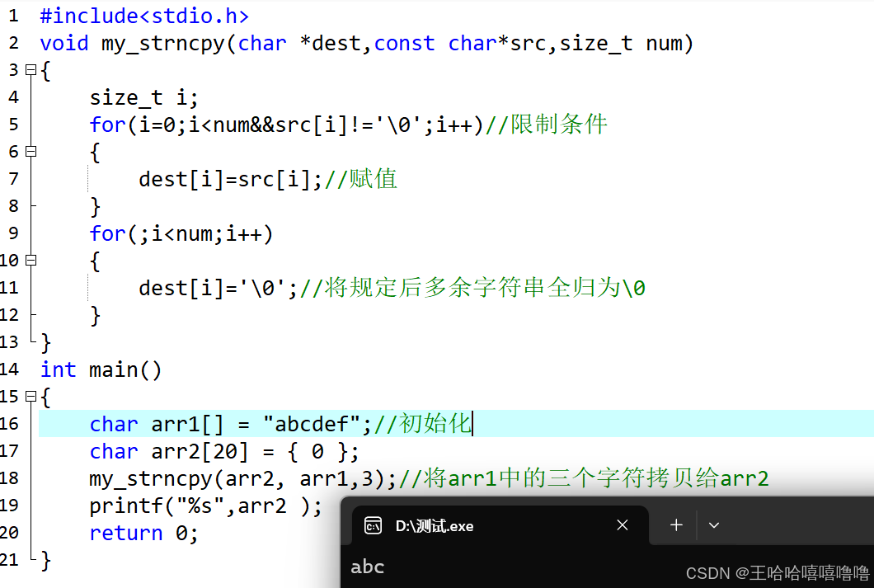This screenshot has width=874, height=588.
Task: Click the '//限制条件' comment
Action: tap(546, 125)
